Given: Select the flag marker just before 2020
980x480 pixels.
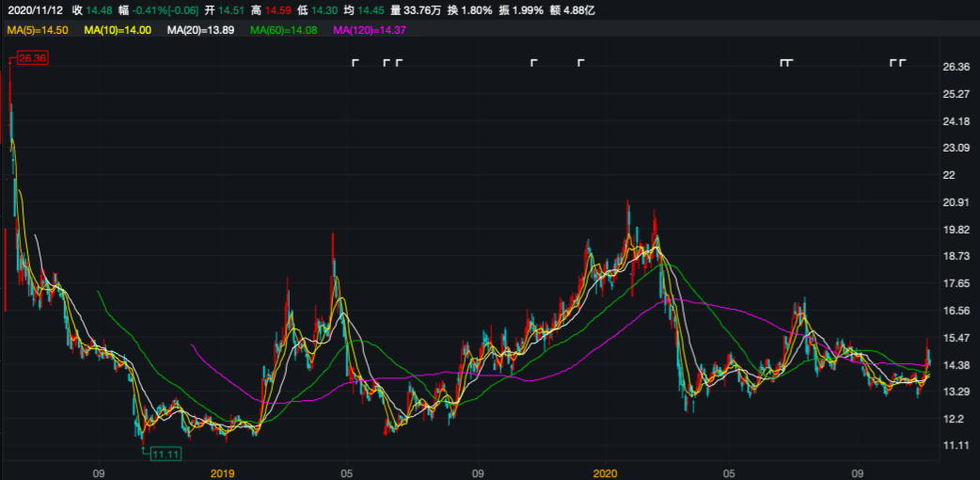Looking at the screenshot, I should [x=580, y=63].
